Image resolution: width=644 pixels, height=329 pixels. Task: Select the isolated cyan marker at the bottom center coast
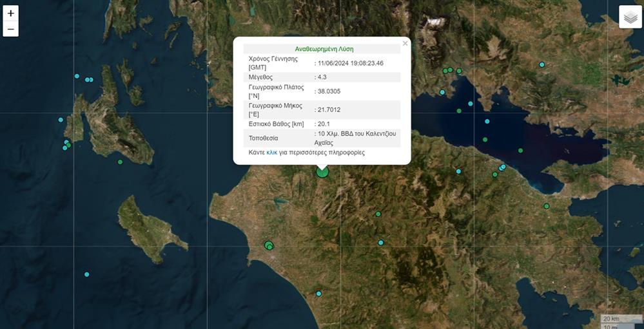(x=318, y=294)
